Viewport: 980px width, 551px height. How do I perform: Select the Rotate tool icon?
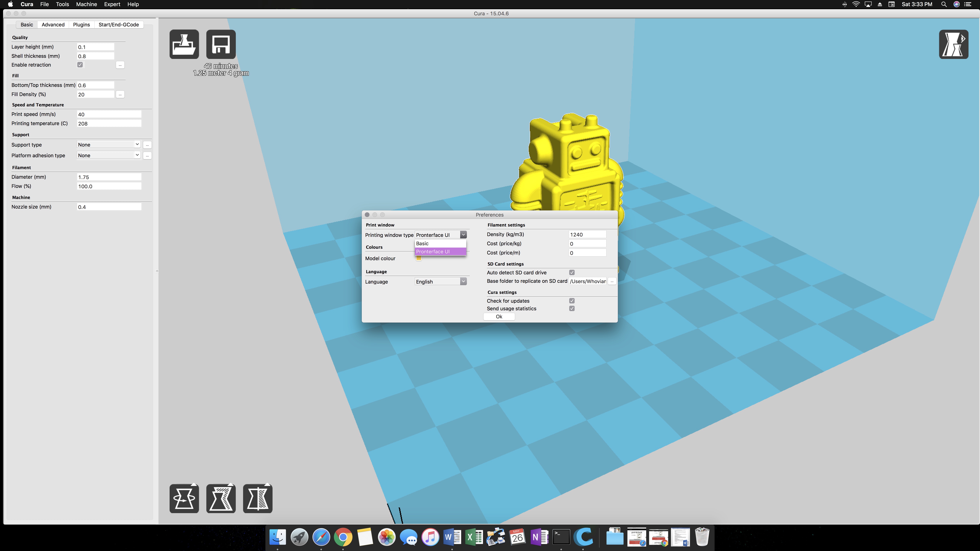point(184,498)
